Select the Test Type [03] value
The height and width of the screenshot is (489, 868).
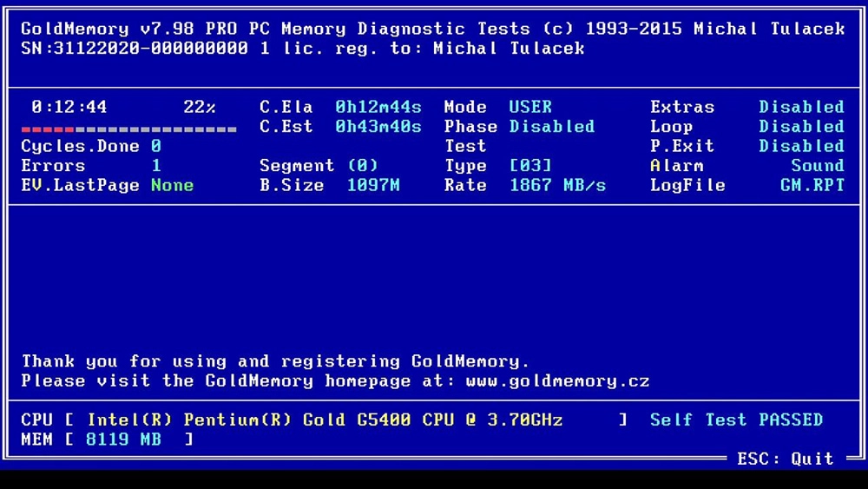[x=530, y=166]
